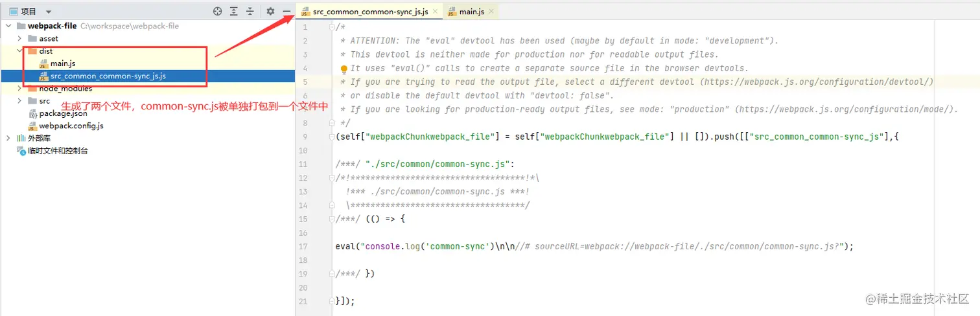Viewport: 980px width, 316px height.
Task: Click line number 17 in the gutter
Action: pyautogui.click(x=303, y=246)
